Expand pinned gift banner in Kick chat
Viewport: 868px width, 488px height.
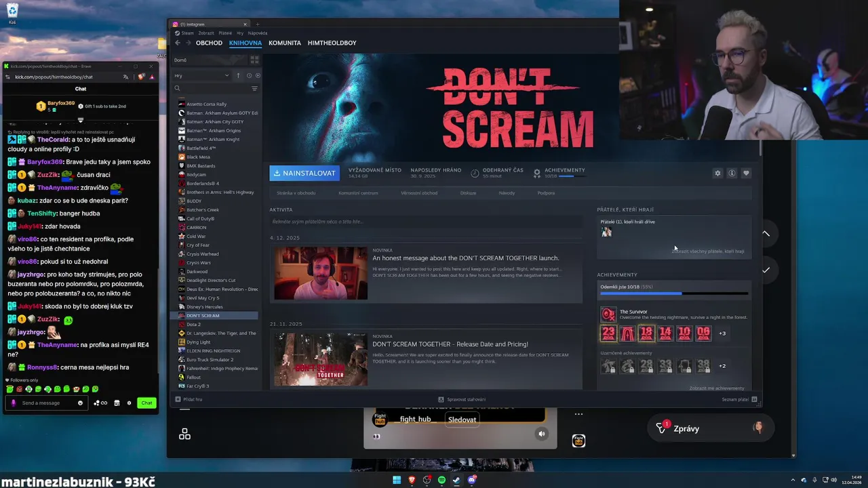coord(80,120)
